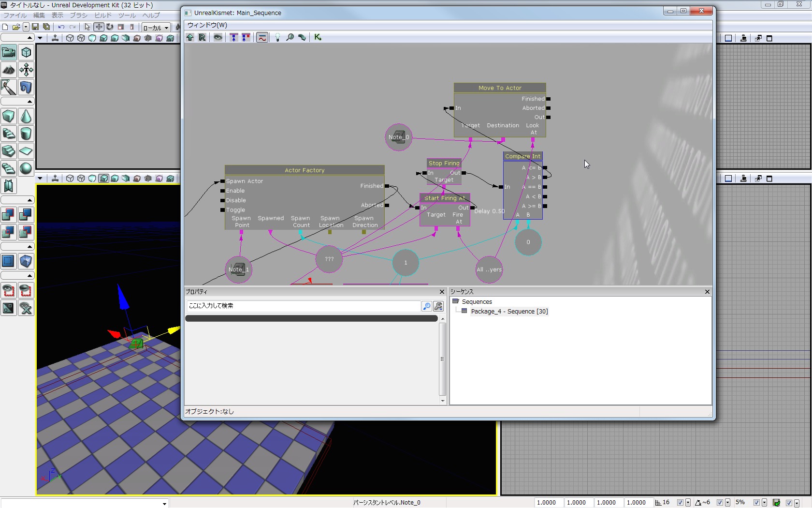
Task: Click the Actor Factory node title
Action: [x=304, y=170]
